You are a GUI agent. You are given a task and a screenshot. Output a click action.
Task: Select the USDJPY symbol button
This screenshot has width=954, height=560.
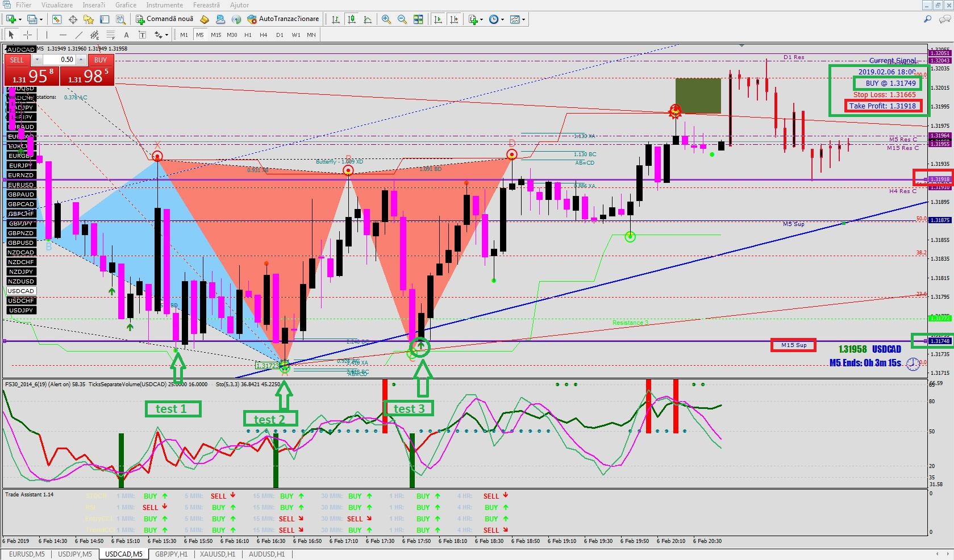(x=21, y=310)
